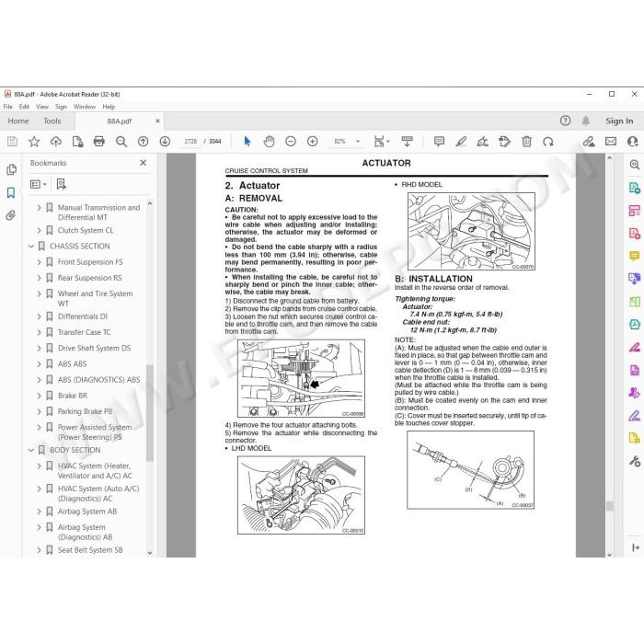Open the Window menu
This screenshot has height=644, width=644.
pos(85,107)
